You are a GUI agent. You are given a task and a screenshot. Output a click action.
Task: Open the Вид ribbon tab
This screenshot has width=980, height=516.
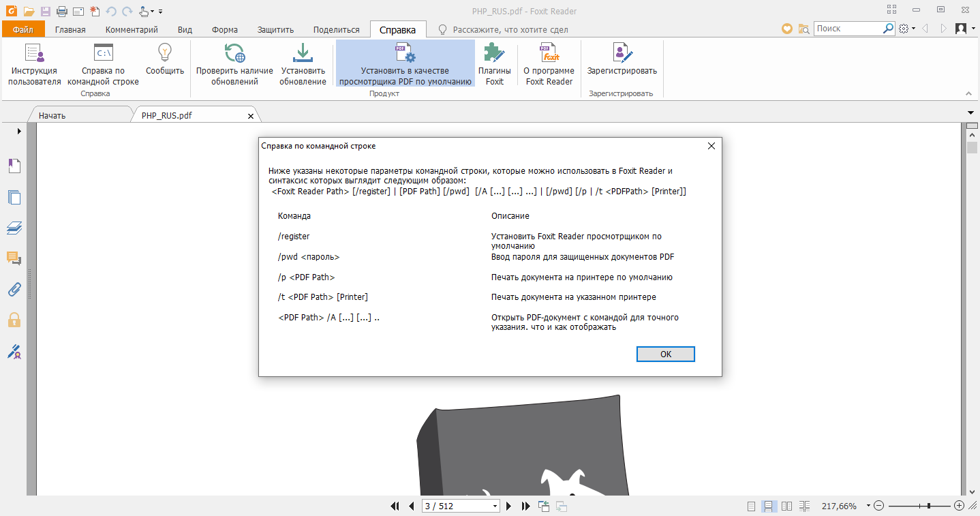[185, 29]
